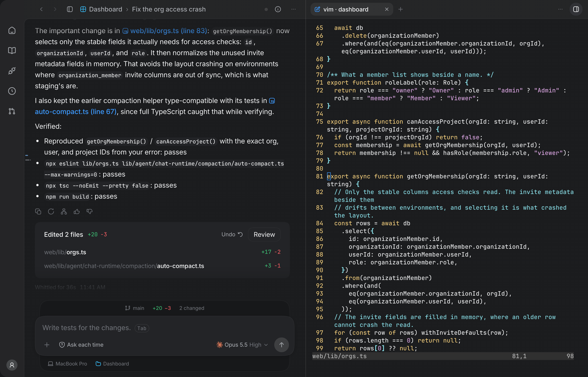Image resolution: width=588 pixels, height=377 pixels.
Task: Open web/lib/orgs.ts in edited files list
Action: 162,252
